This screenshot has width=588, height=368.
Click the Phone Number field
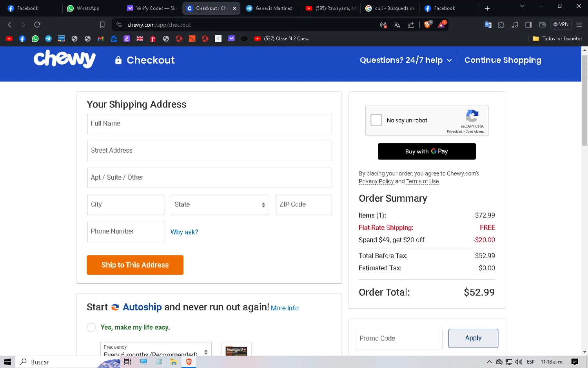[x=125, y=232]
